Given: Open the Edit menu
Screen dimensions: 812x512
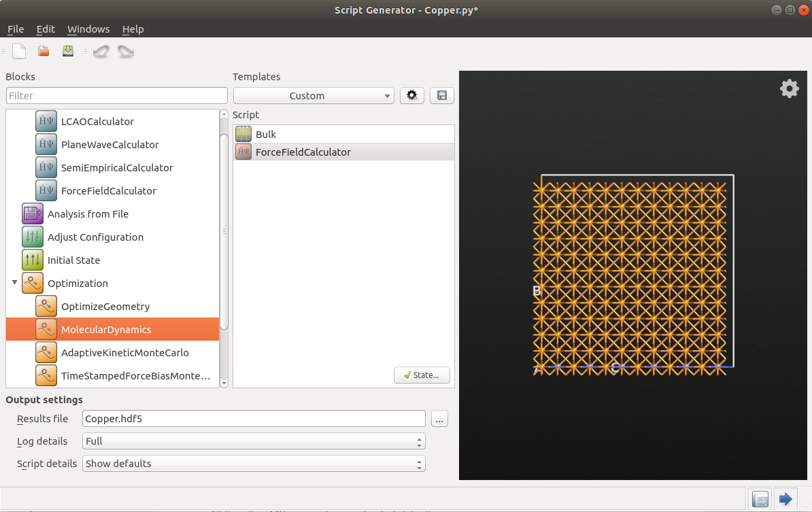Looking at the screenshot, I should pos(46,29).
